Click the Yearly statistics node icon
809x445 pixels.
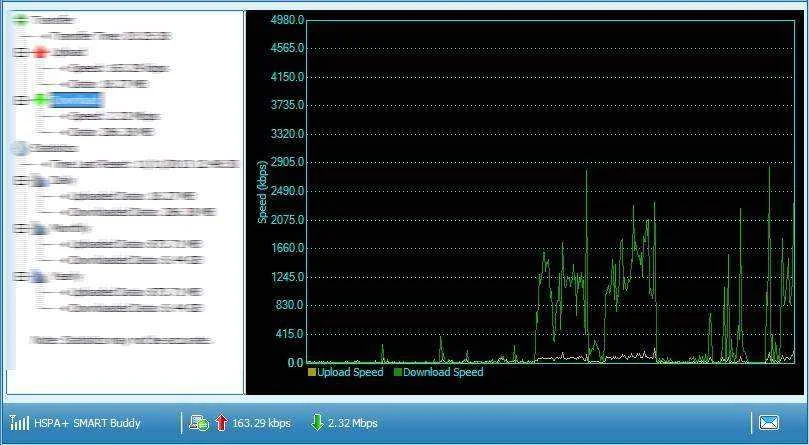(37, 276)
